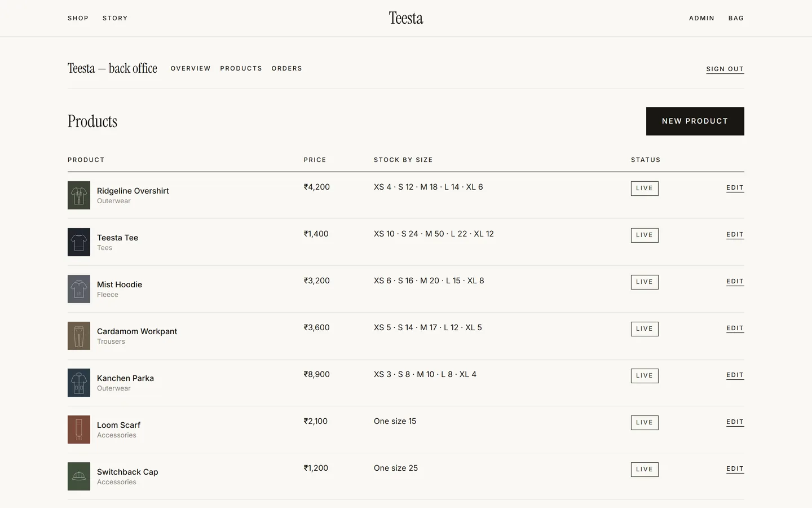Screen dimensions: 812x508
Task: Click stock text 'XS 10 · S 24 · M 50 · L 22 · XL 12'
Action: click(434, 234)
